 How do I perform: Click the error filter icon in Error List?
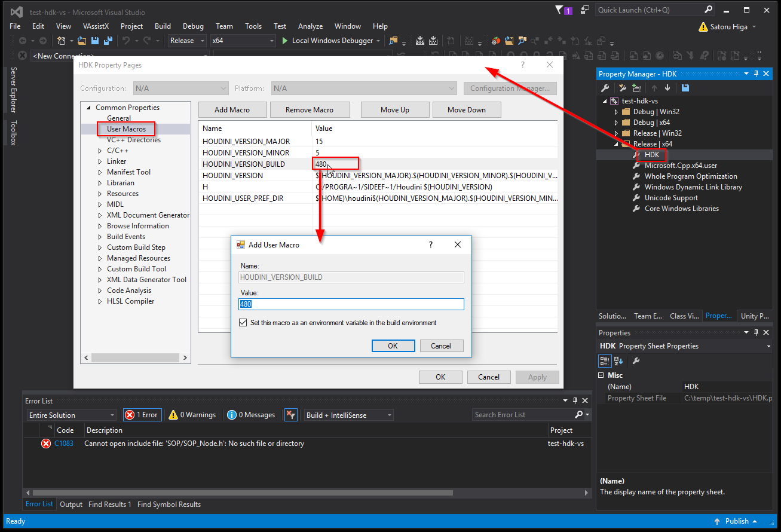click(290, 415)
